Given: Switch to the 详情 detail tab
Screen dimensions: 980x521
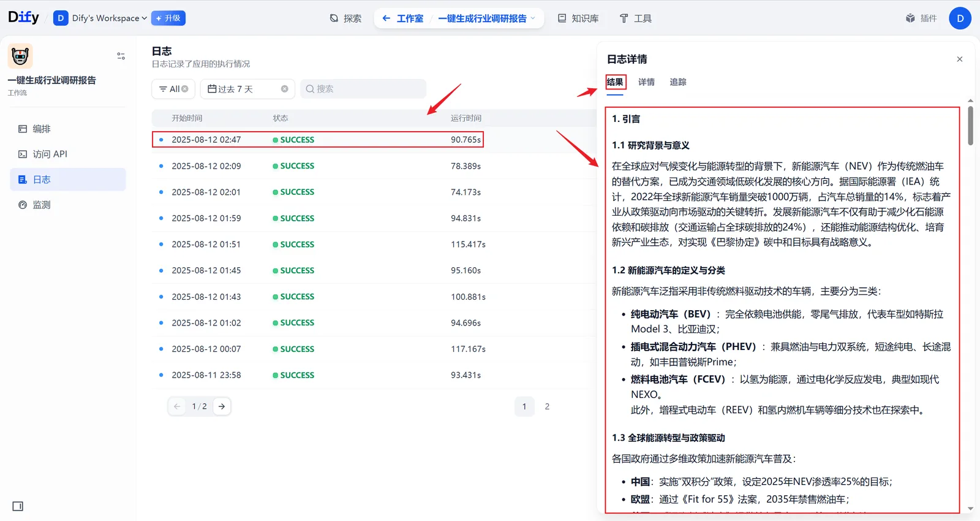Looking at the screenshot, I should coord(646,82).
